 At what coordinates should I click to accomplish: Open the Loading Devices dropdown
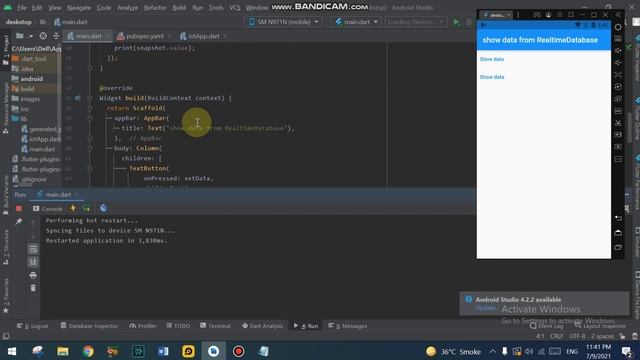[416, 22]
